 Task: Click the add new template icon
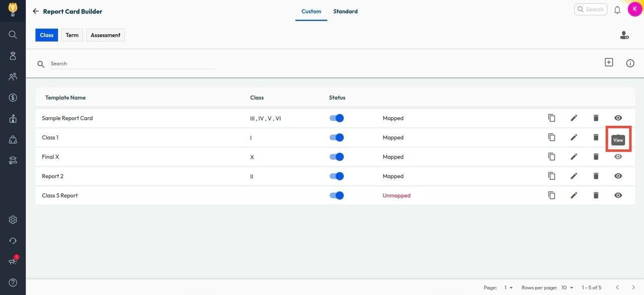click(609, 62)
